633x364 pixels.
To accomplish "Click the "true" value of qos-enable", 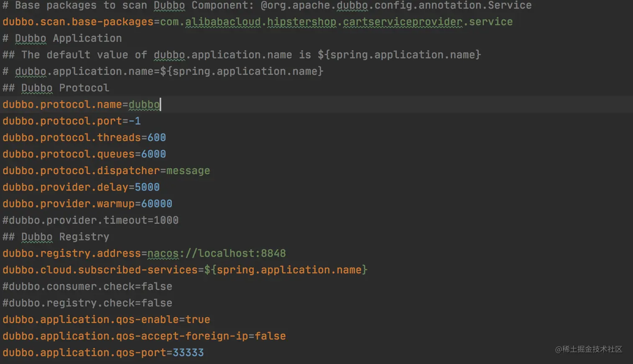I will point(198,320).
